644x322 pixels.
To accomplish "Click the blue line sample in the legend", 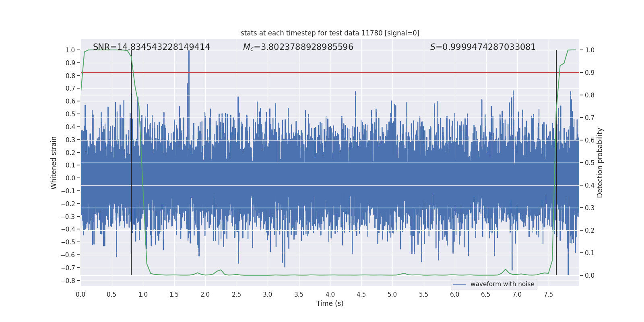I will tap(459, 284).
